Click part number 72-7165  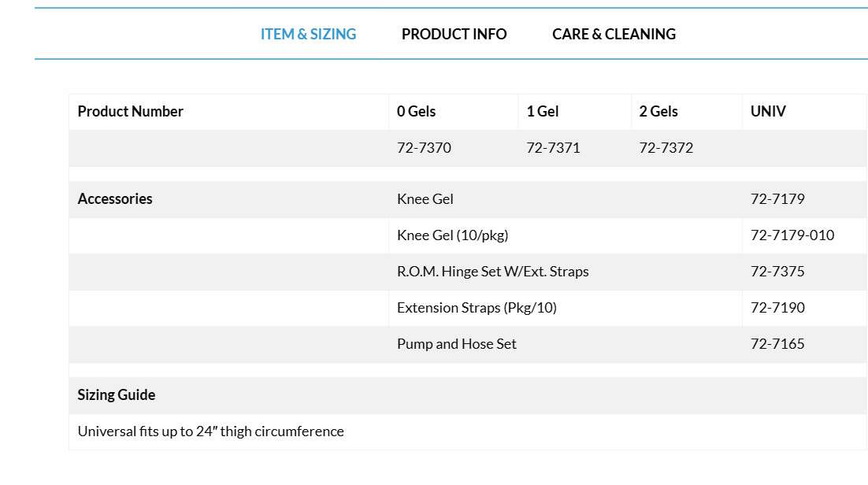pyautogui.click(x=777, y=344)
